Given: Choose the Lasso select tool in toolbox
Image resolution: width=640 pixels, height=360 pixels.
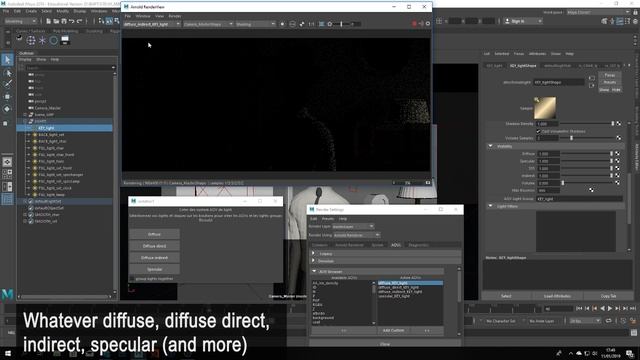Looking at the screenshot, I should pos(7,73).
